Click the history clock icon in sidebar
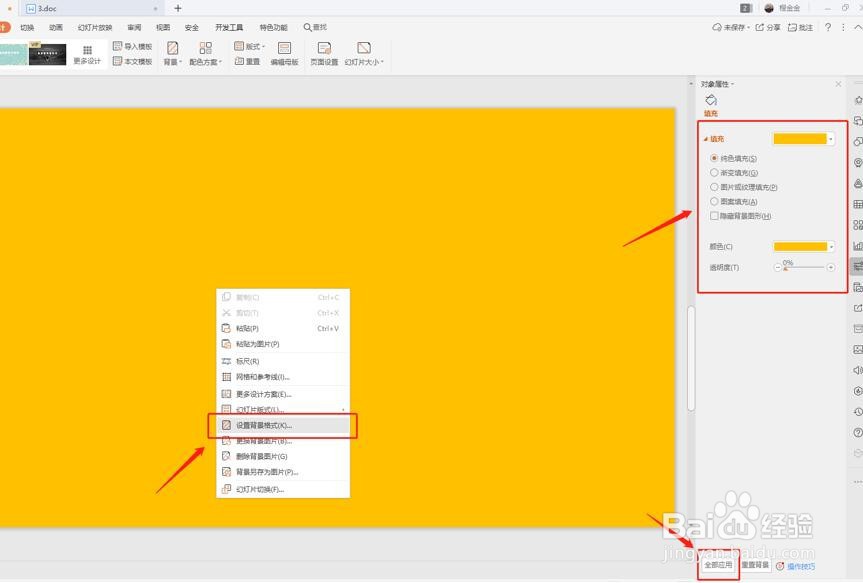 tap(857, 412)
